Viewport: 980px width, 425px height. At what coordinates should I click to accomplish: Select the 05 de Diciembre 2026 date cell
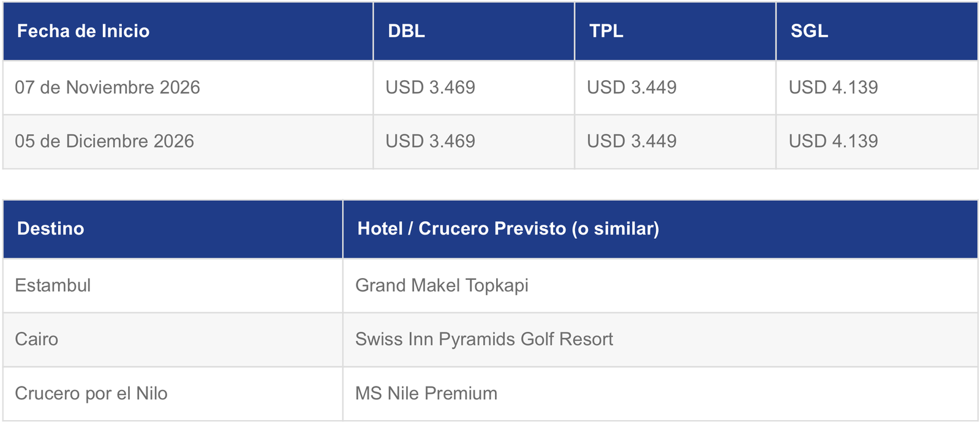(188, 141)
